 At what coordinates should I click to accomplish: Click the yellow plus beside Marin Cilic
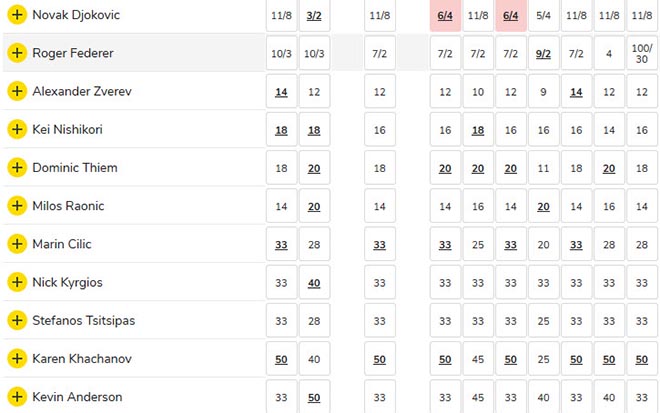[16, 244]
